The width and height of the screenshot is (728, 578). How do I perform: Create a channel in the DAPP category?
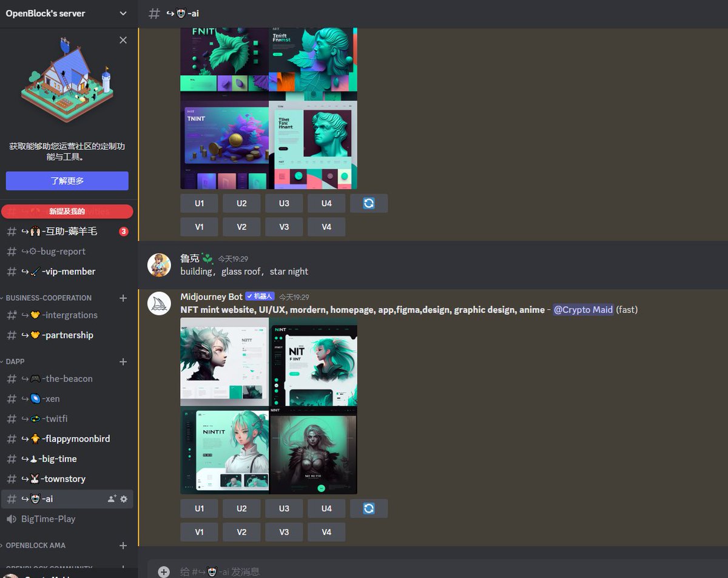(123, 361)
